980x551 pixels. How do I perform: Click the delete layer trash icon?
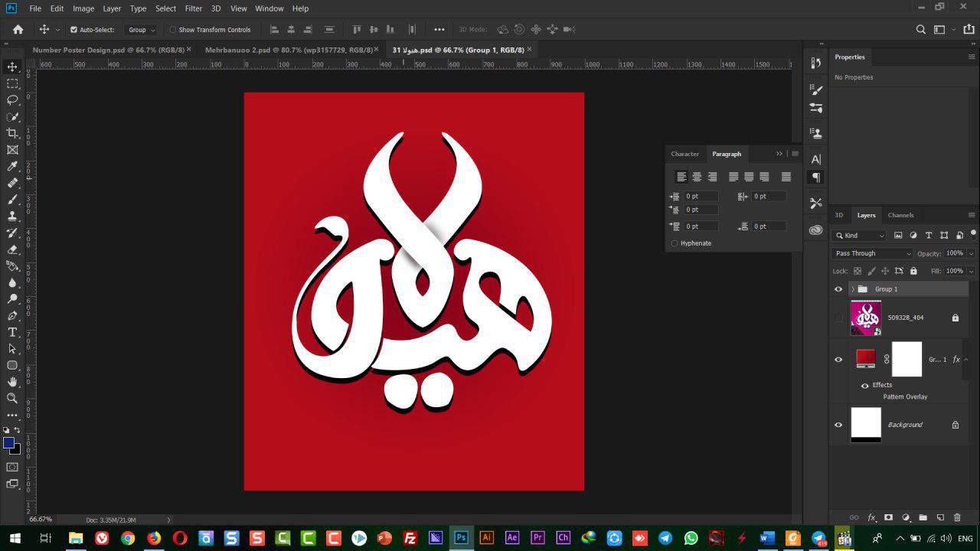(957, 518)
